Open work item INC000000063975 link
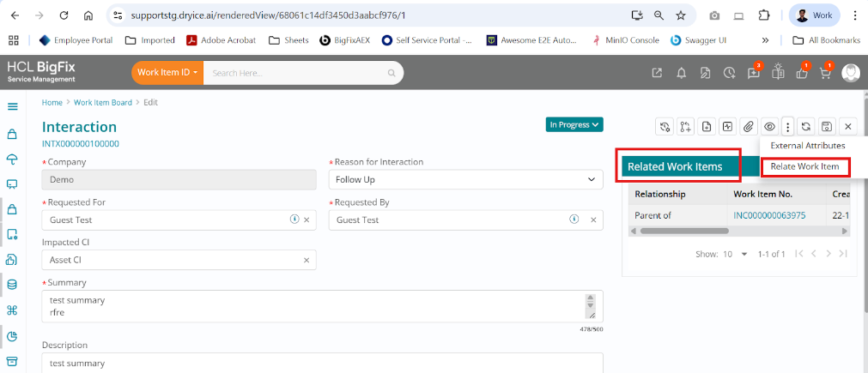The height and width of the screenshot is (373, 868). point(769,215)
